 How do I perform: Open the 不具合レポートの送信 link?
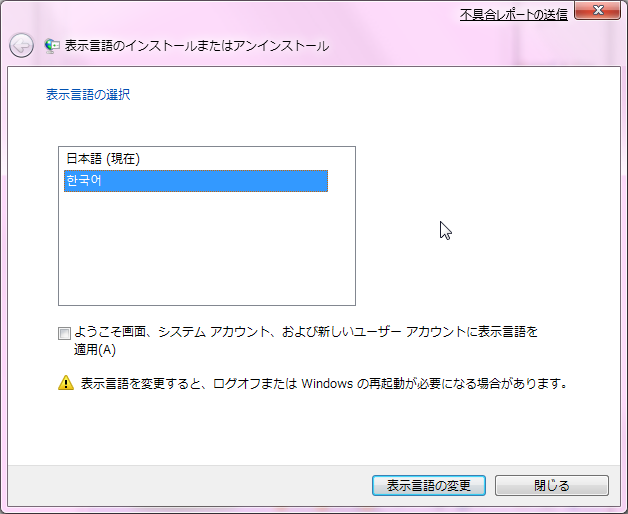coord(513,14)
